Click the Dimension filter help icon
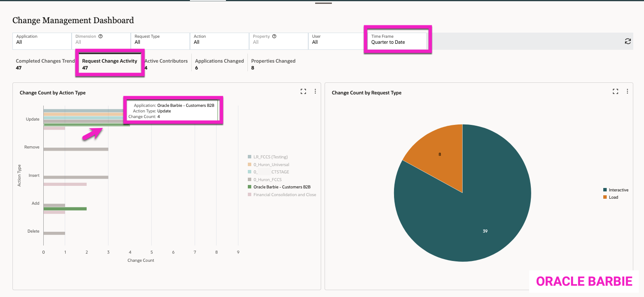 click(x=100, y=36)
